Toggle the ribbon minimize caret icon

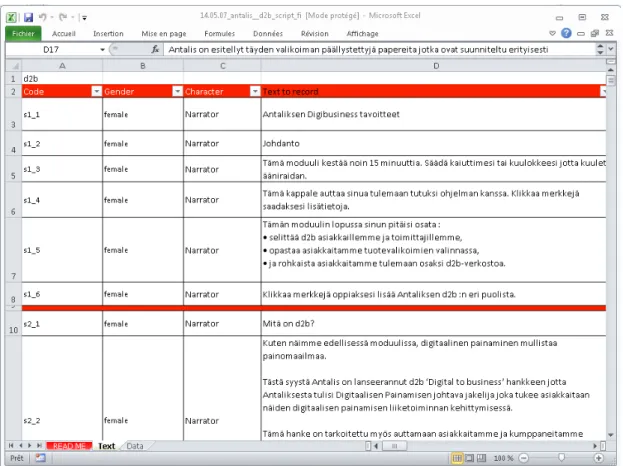pos(552,33)
